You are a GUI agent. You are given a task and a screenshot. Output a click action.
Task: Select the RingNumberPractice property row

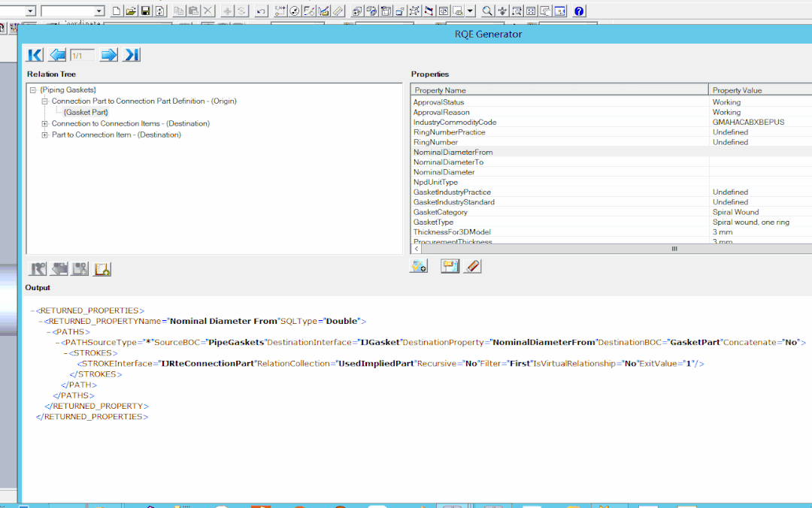point(611,132)
